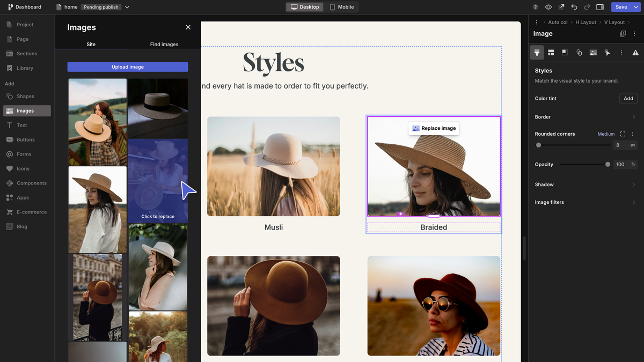644x362 pixels.
Task: Switch to Desktop view
Action: (305, 7)
